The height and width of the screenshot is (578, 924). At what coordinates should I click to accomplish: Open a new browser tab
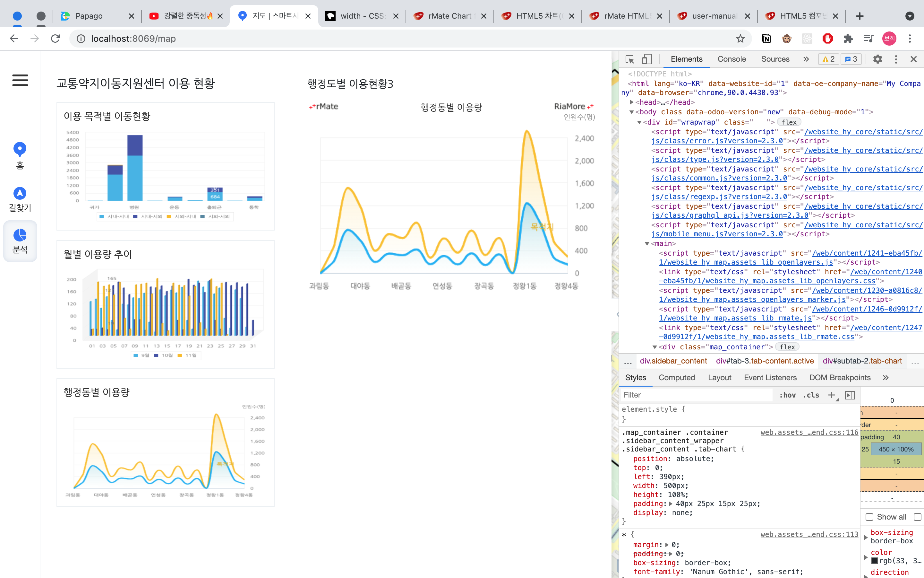pyautogui.click(x=860, y=16)
